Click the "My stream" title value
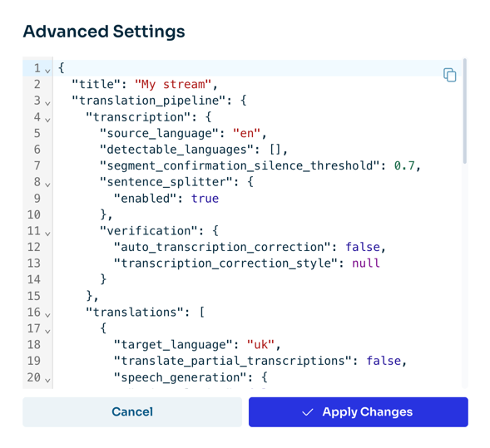 (x=173, y=84)
